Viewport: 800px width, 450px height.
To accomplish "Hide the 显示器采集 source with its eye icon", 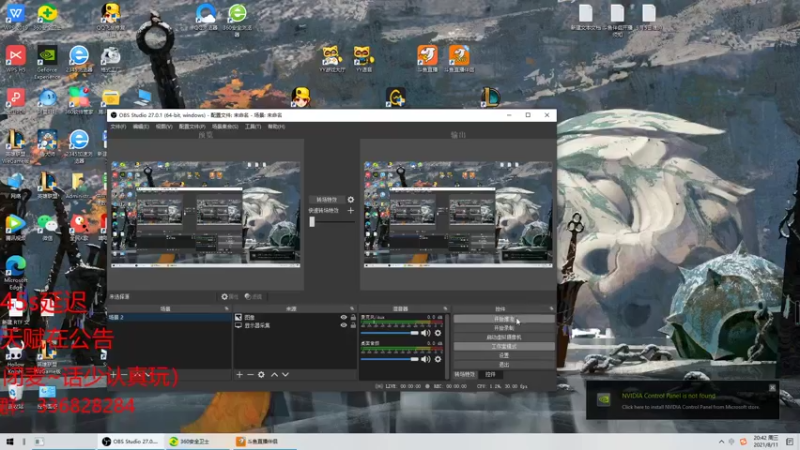I will pyautogui.click(x=343, y=325).
